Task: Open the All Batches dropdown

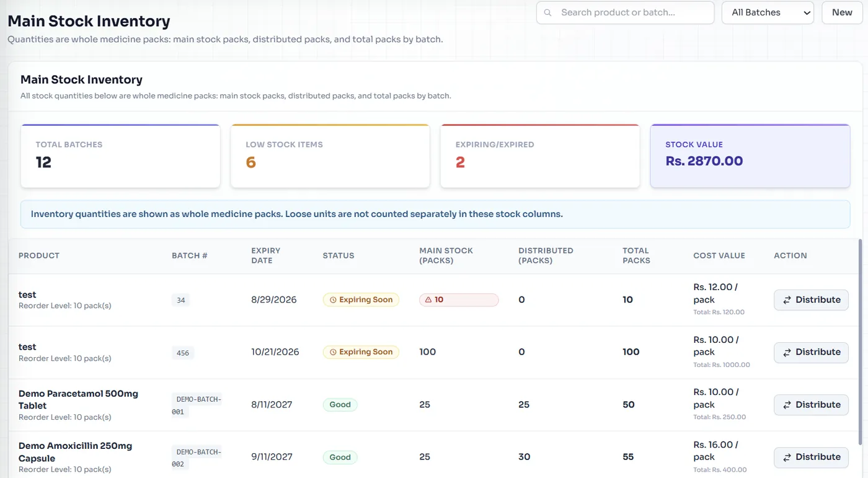Action: coord(768,12)
